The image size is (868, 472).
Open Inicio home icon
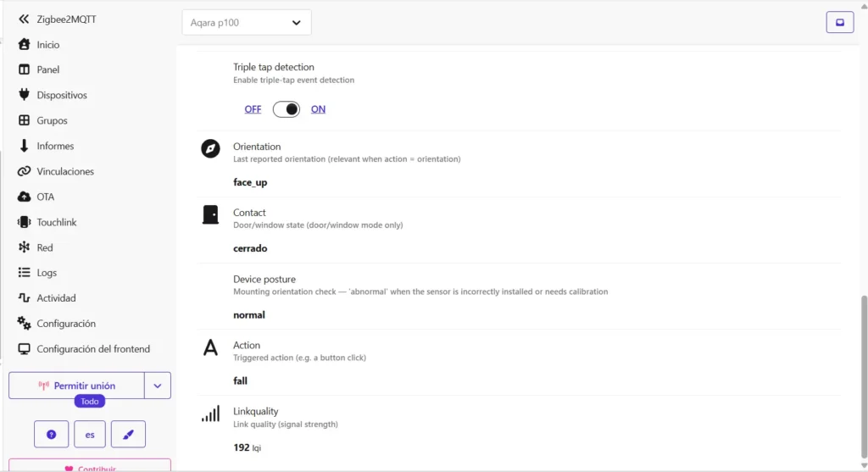tap(24, 44)
